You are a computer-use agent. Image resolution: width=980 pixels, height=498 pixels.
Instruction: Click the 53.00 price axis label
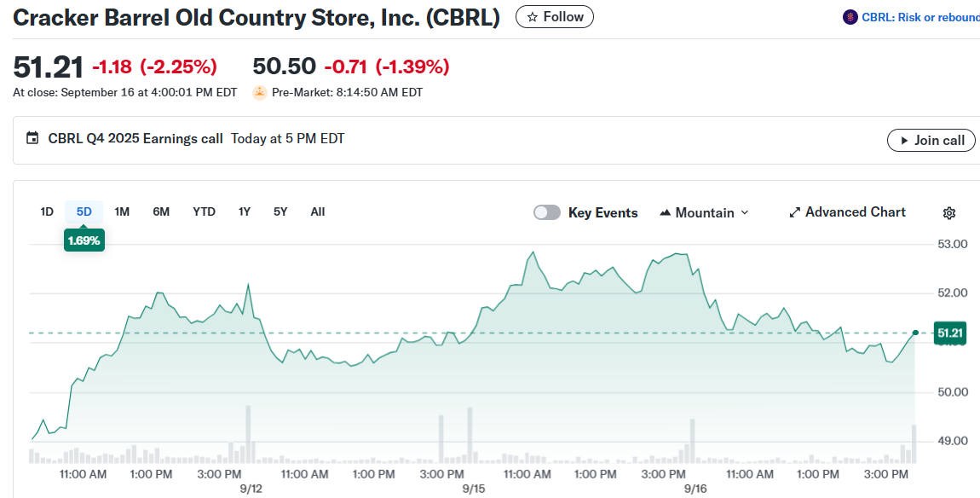click(x=953, y=243)
